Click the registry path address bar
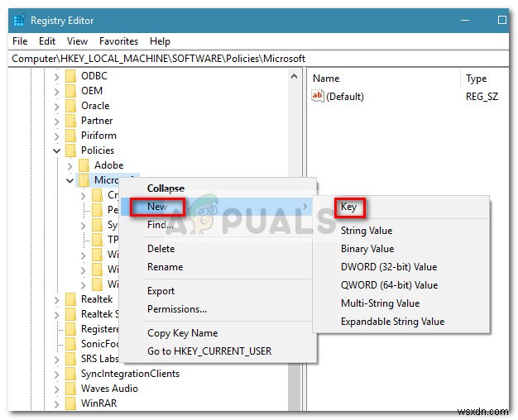 pos(259,59)
